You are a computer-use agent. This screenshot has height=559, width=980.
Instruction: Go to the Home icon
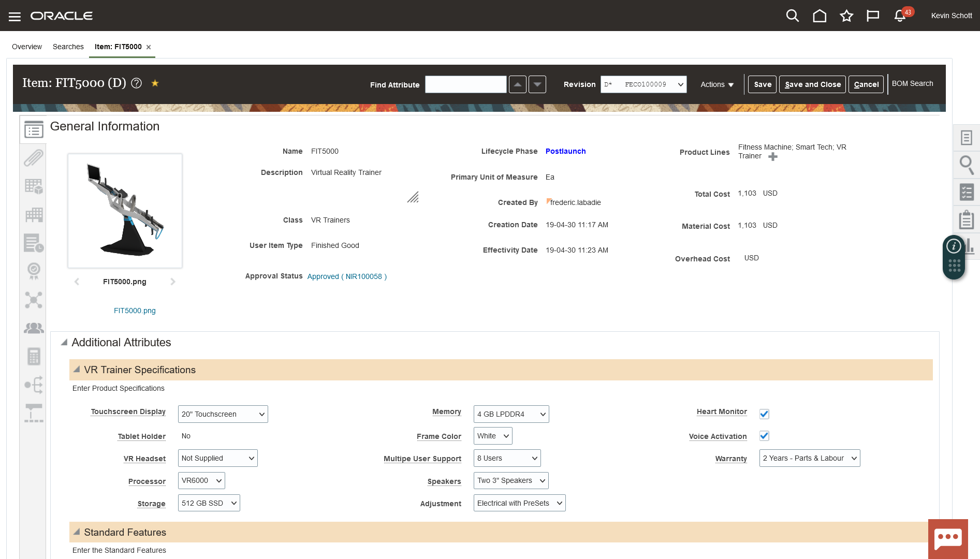(x=820, y=16)
